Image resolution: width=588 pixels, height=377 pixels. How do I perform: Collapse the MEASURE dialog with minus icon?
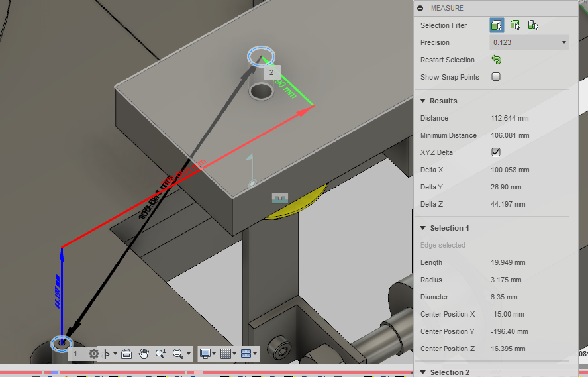click(x=420, y=8)
